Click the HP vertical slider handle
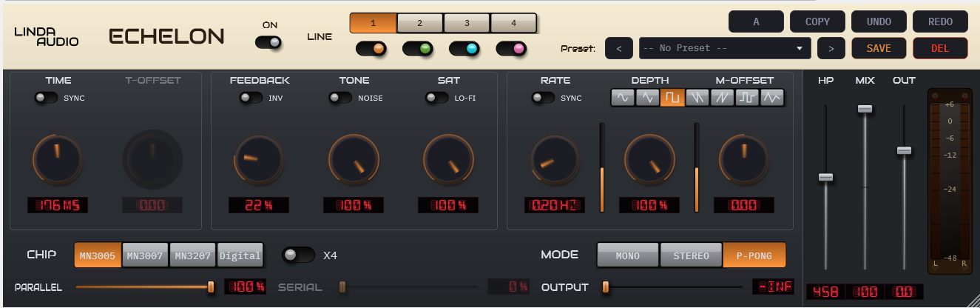 pos(825,177)
